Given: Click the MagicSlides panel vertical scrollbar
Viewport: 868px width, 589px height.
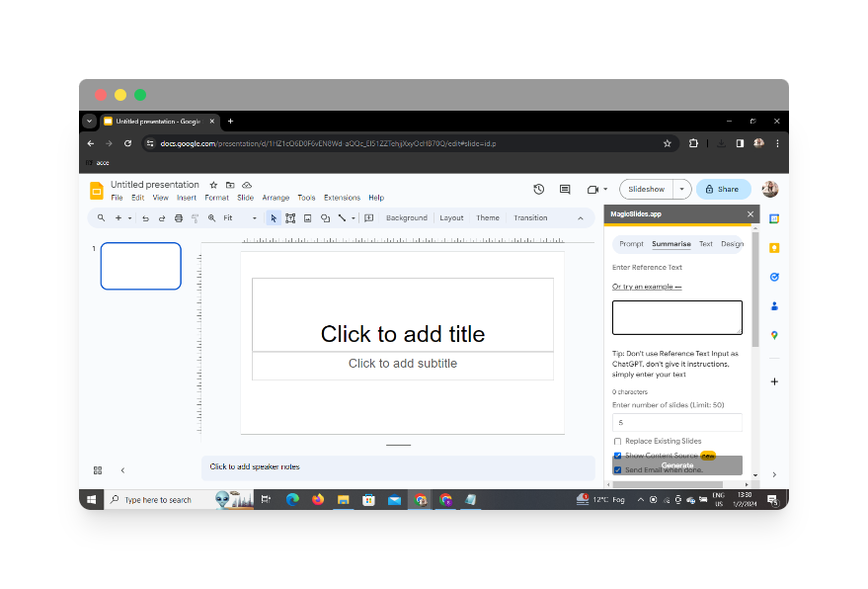Looking at the screenshot, I should (x=755, y=291).
